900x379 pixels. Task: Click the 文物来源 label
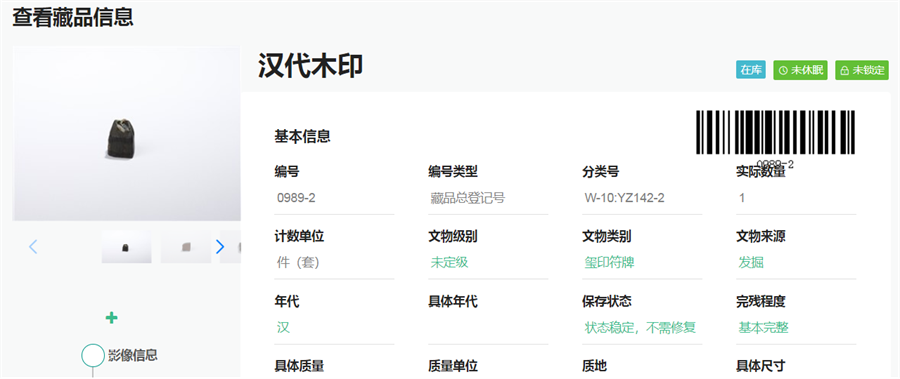coord(761,236)
